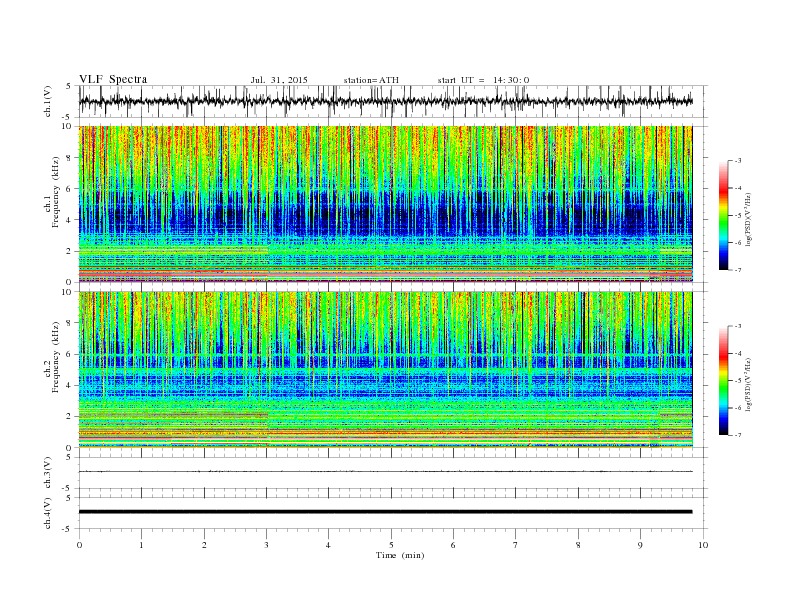Click the "10" tick on the time axis
This screenshot has height=612, width=792.
[x=703, y=545]
